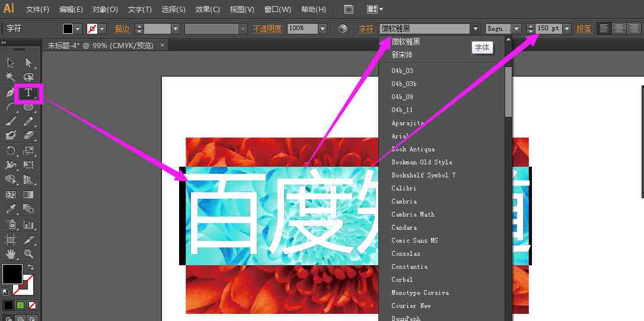Open the Regular font style dropdown

point(517,28)
